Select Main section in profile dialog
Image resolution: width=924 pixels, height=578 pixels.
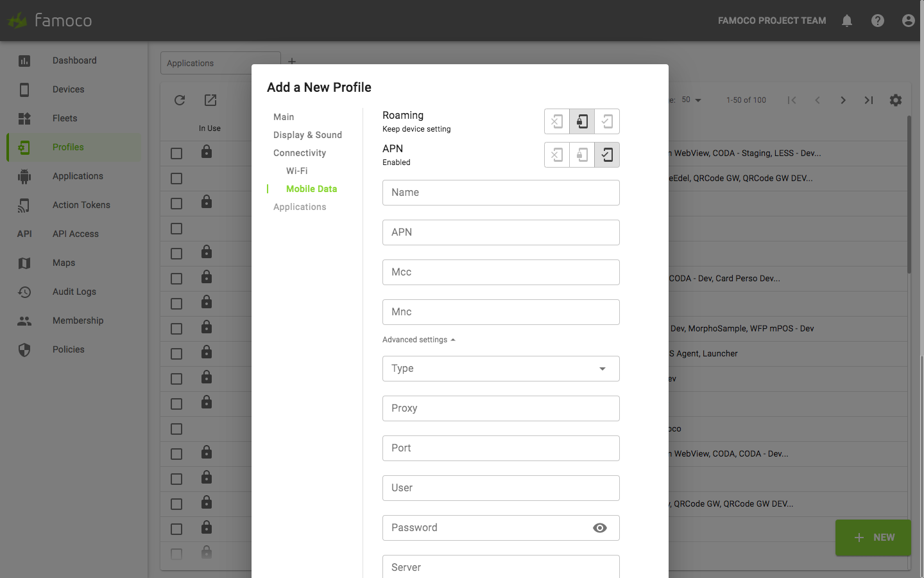[284, 117]
